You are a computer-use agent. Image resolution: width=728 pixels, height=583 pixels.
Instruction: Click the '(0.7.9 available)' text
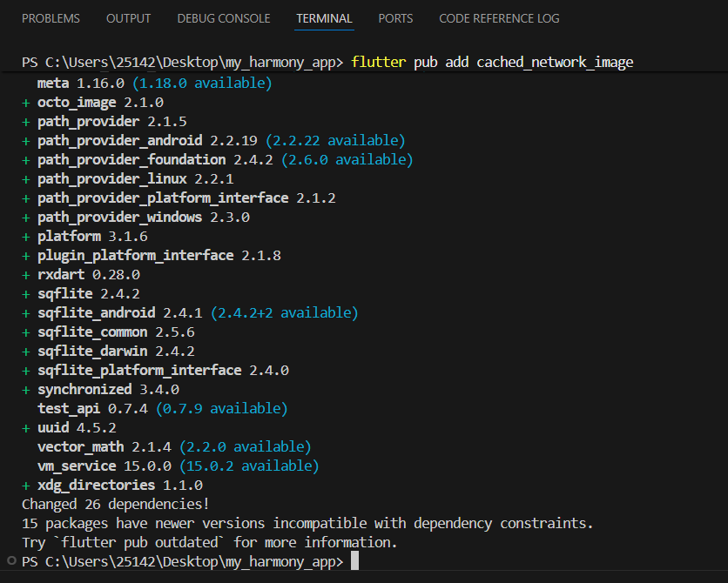click(x=221, y=409)
